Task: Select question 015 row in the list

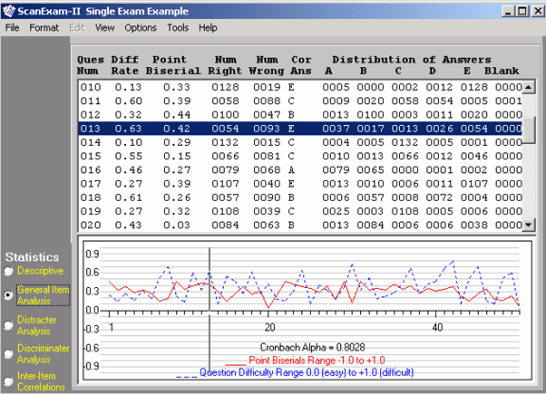Action: (x=301, y=156)
